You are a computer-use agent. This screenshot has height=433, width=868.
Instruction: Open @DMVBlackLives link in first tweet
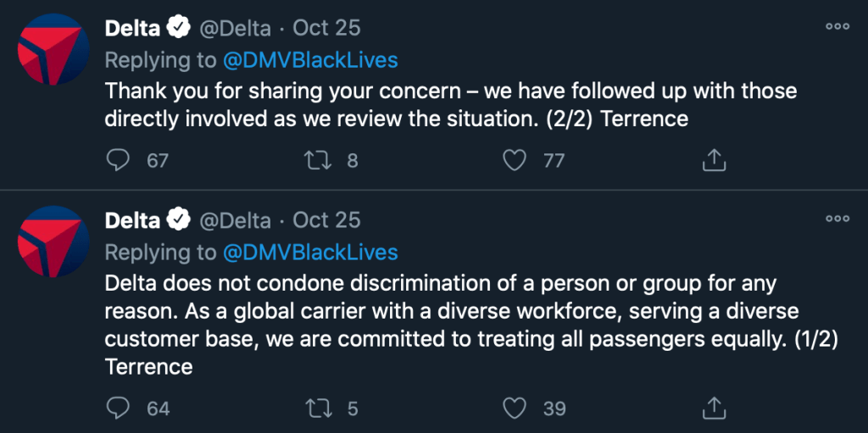(309, 60)
